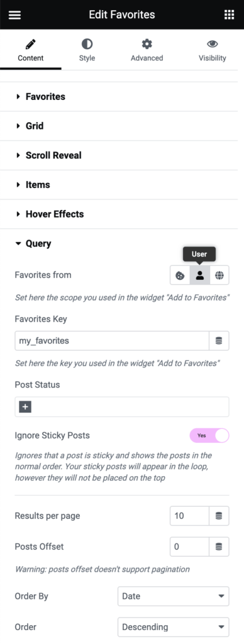244x644 pixels.
Task: Add a Post Status with plus icon
Action: (25, 407)
